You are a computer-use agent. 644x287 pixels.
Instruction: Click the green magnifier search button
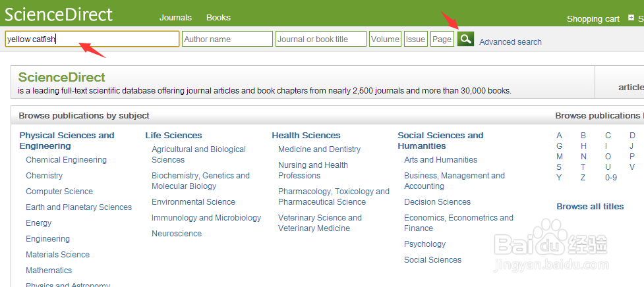(465, 39)
